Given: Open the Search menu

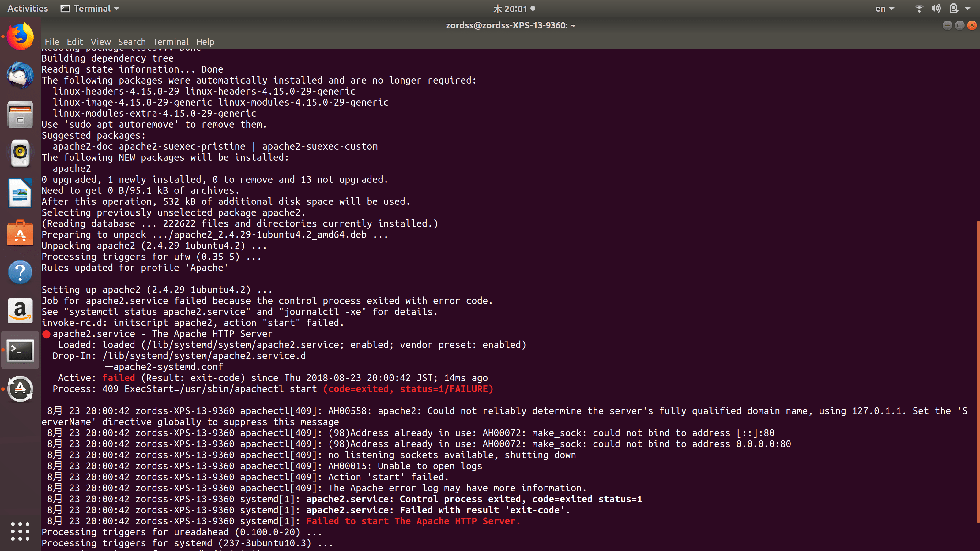Looking at the screenshot, I should pos(132,42).
